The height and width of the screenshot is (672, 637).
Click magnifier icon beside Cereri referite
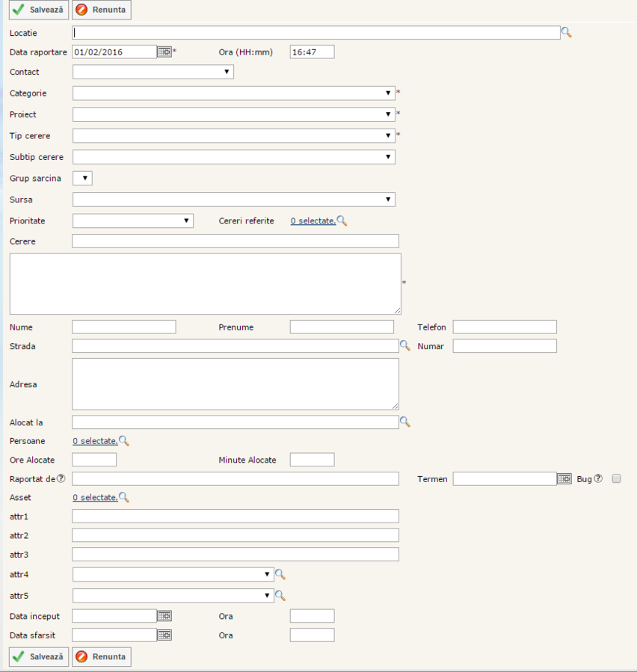(342, 221)
